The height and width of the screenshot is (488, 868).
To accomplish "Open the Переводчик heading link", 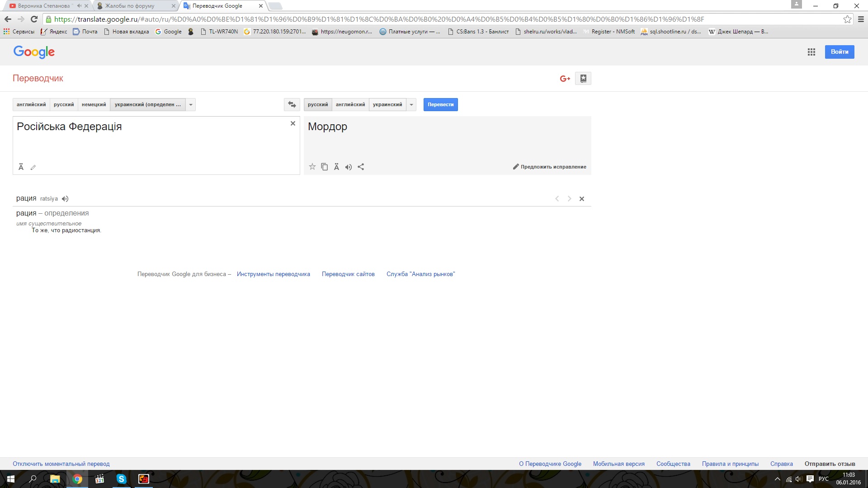I will [38, 78].
